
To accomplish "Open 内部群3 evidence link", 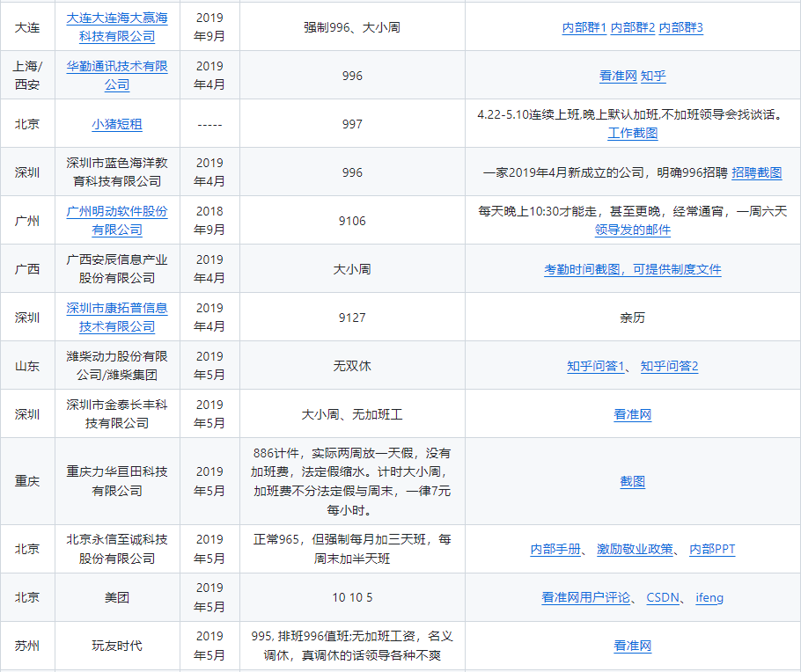I will pos(681,27).
